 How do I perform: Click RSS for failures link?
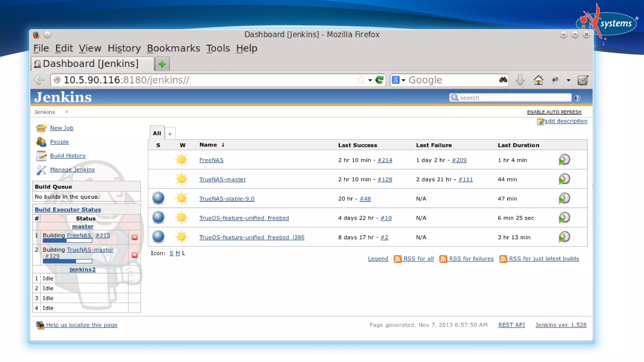471,259
